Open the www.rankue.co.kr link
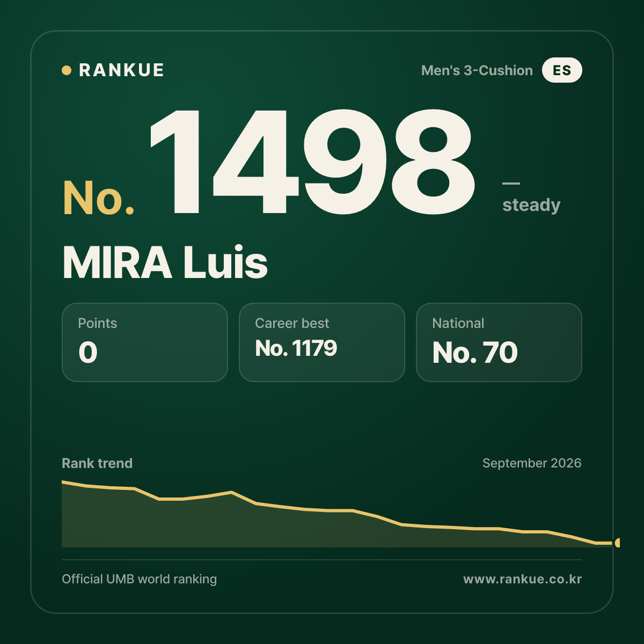 [x=523, y=579]
